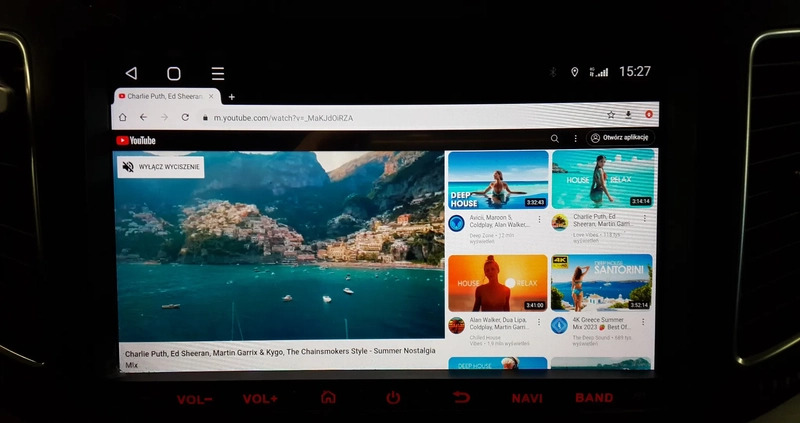The width and height of the screenshot is (800, 423).
Task: Open options for Avicii, Maroon 5 video
Action: tap(539, 219)
